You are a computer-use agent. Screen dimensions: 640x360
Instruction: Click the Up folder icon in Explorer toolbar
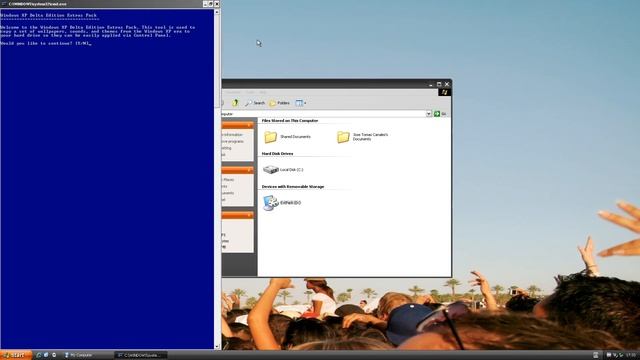click(235, 103)
